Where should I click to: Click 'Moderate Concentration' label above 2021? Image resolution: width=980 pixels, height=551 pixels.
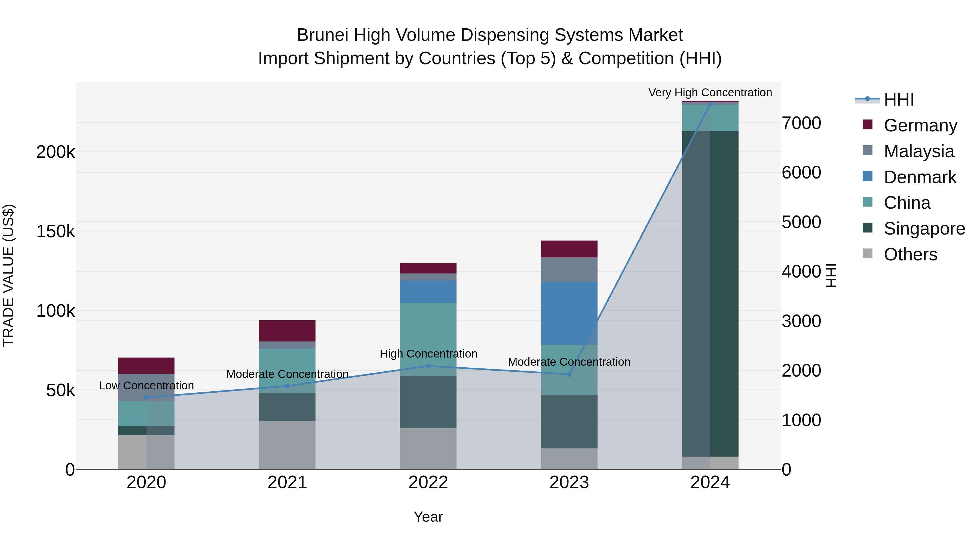tap(287, 374)
